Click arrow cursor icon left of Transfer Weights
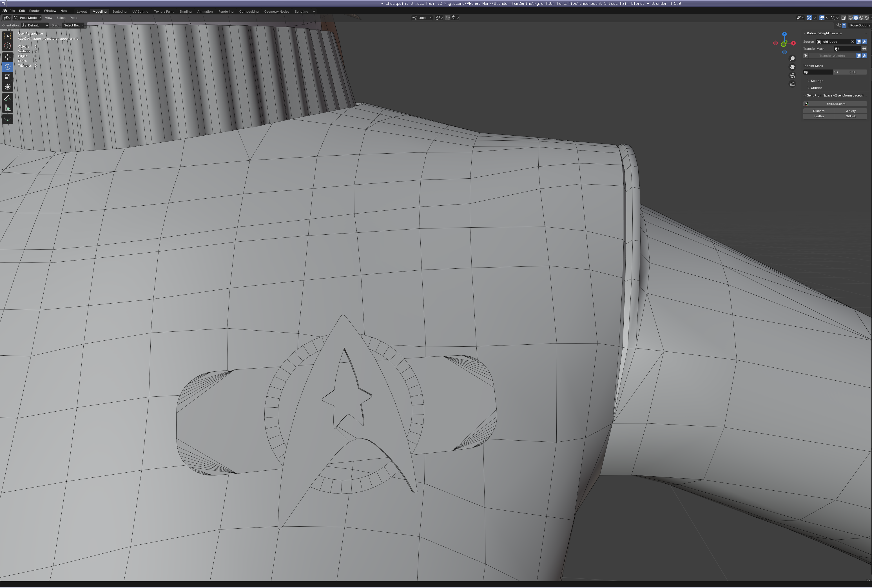The width and height of the screenshot is (872, 588). point(806,56)
